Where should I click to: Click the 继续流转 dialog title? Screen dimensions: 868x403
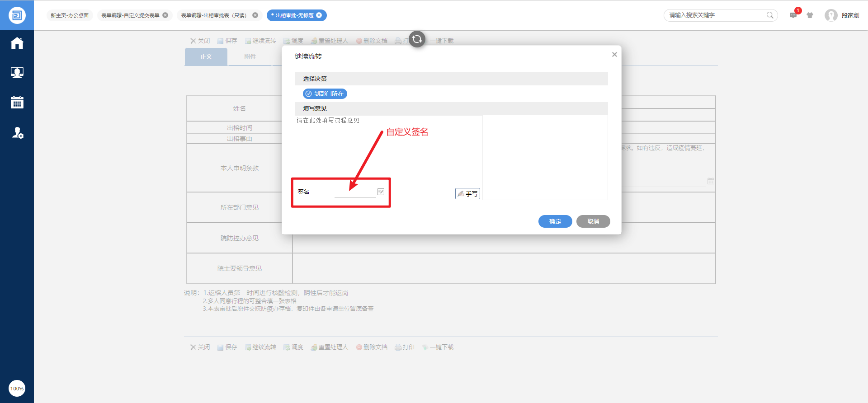pyautogui.click(x=308, y=56)
